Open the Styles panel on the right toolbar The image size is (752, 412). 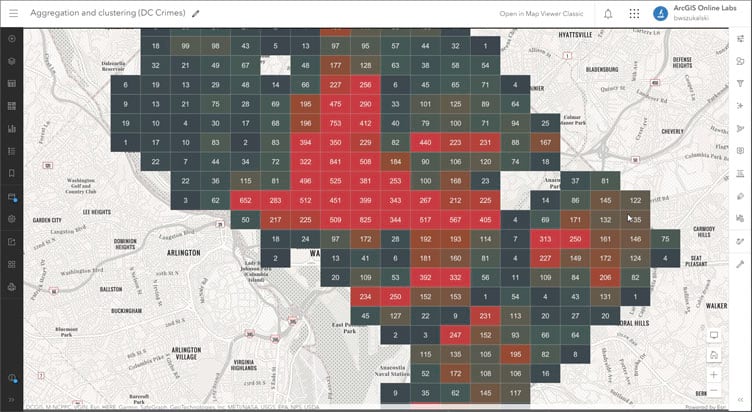tap(740, 61)
